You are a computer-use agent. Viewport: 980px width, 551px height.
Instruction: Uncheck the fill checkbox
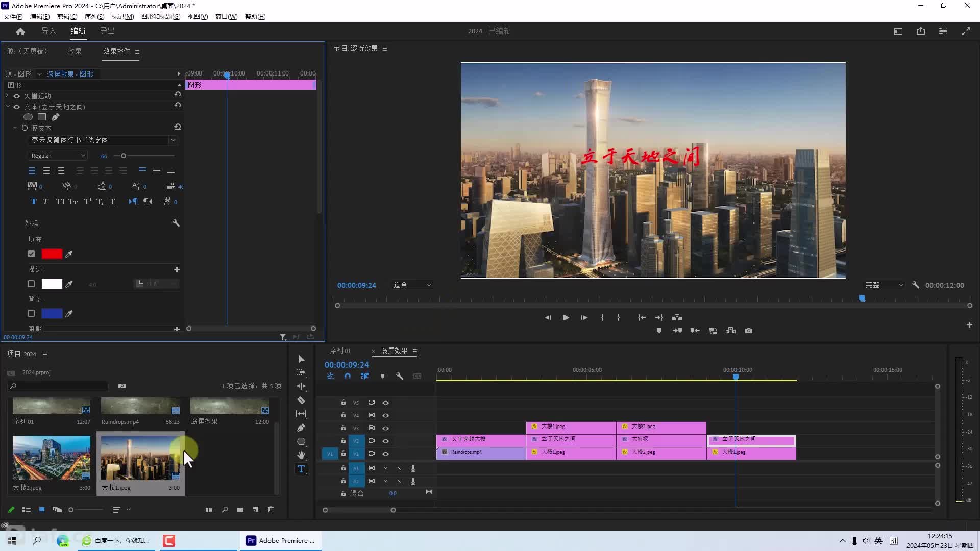click(x=31, y=254)
